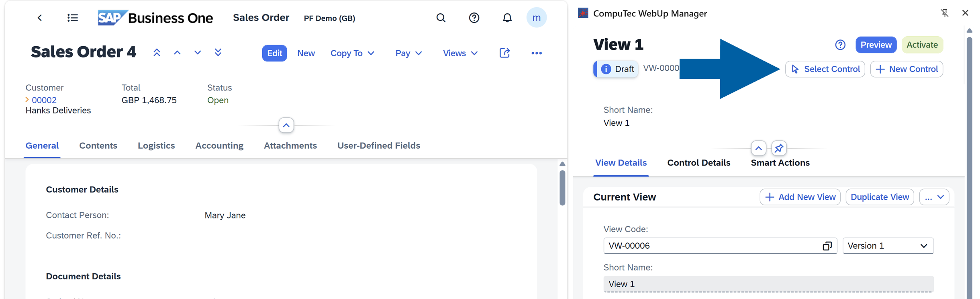Open the Accounting tab

coord(219,145)
